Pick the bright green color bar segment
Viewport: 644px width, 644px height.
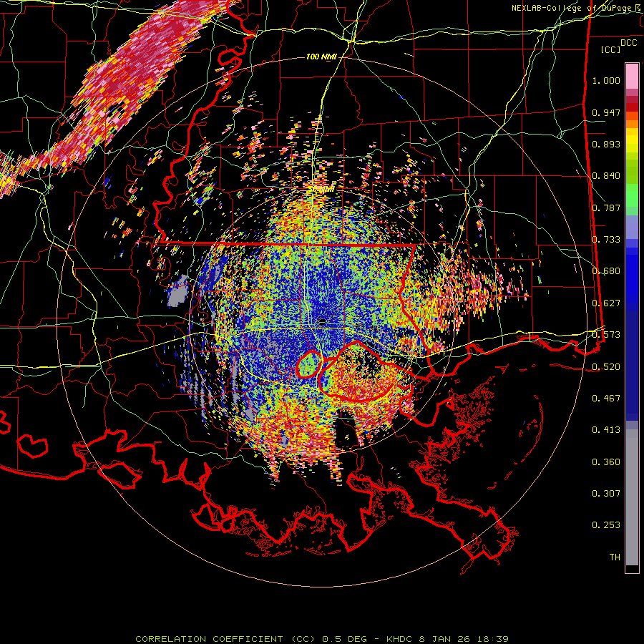click(632, 195)
